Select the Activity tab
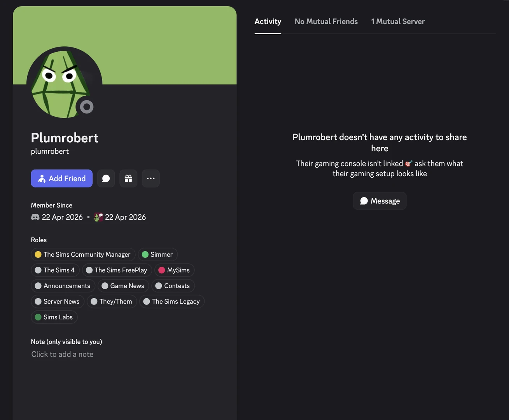Screen dimensions: 509x420 [268, 21]
